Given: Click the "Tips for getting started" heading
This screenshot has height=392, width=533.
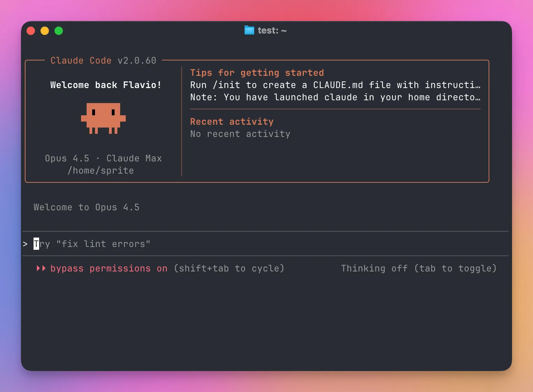Looking at the screenshot, I should tap(257, 73).
